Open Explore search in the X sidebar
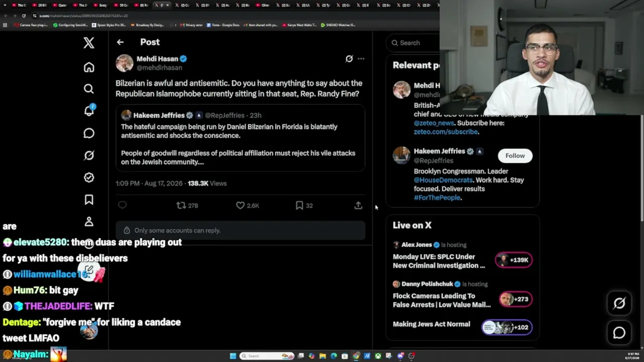This screenshot has width=644, height=362. (89, 89)
